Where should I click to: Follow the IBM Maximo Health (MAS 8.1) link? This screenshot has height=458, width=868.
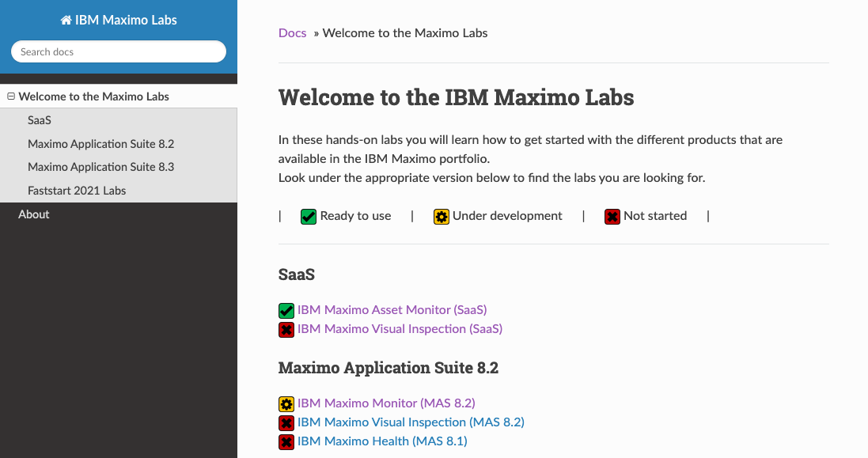click(x=382, y=441)
